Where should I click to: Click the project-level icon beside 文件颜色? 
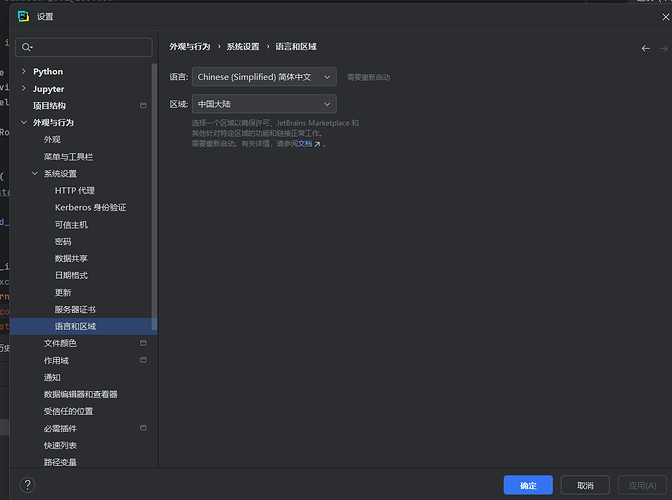(143, 343)
